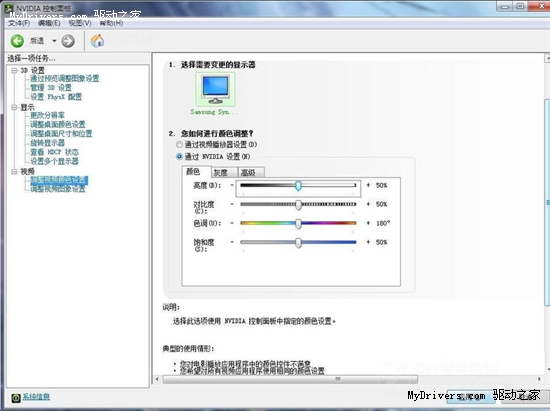
Task: Click plus sign beside 亮度 slider
Action: 368,185
